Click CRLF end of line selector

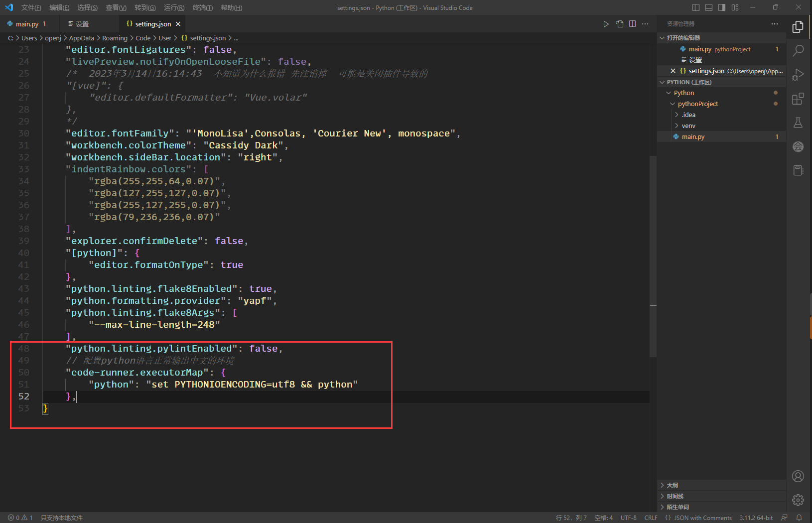click(651, 518)
